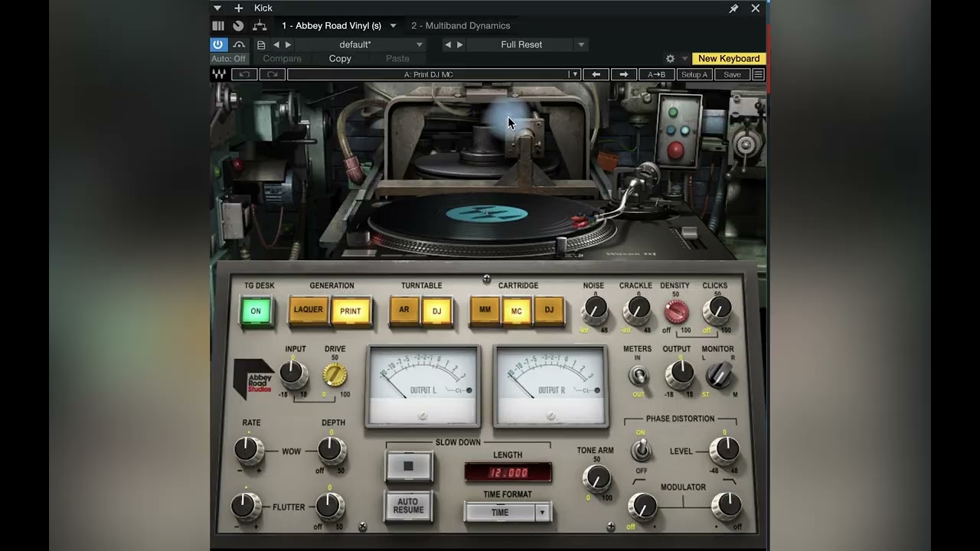Switch to 2 - Multiband Dynamics tab

coord(460,25)
